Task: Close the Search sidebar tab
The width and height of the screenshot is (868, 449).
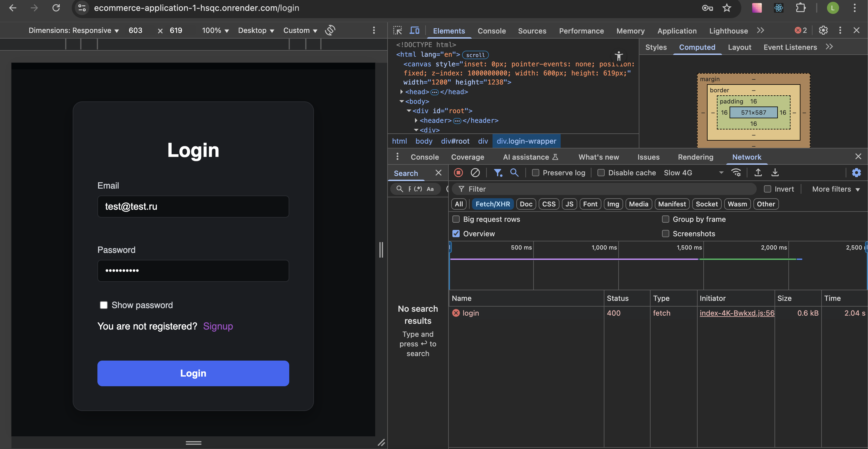Action: (439, 173)
